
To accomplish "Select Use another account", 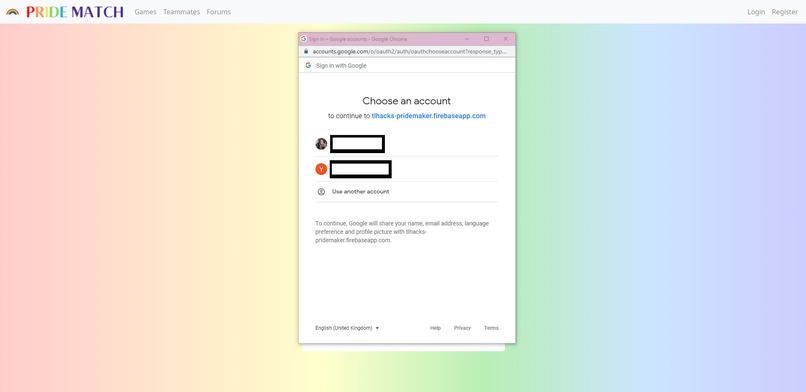I will tap(407, 192).
